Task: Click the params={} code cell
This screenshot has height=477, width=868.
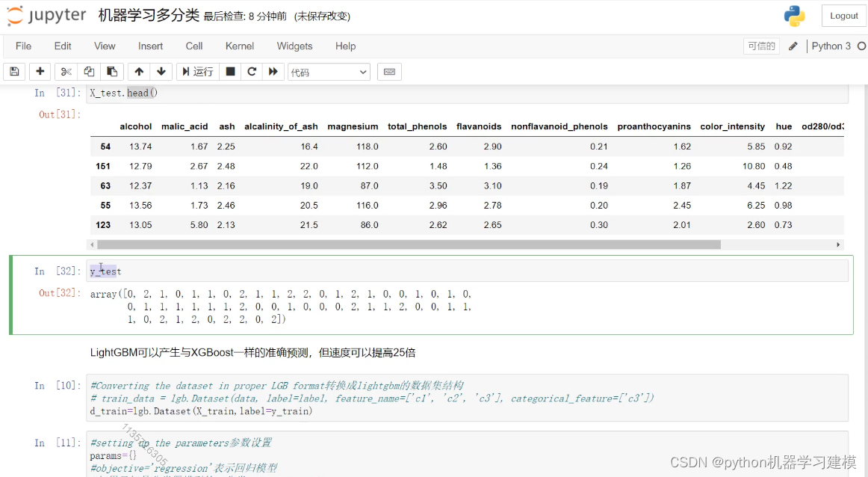Action: point(467,455)
